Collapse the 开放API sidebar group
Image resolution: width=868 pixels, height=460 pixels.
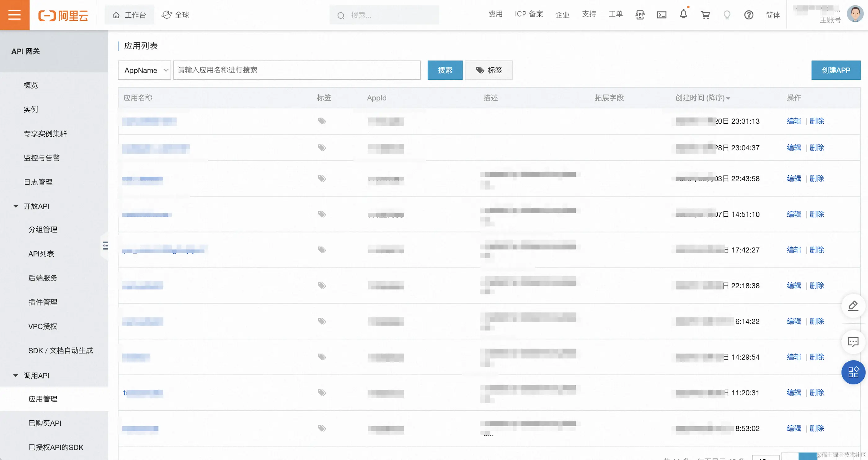point(16,206)
